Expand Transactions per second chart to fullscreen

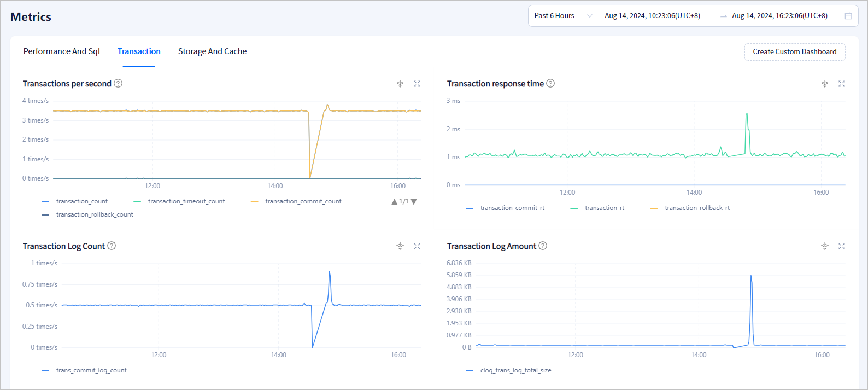(x=417, y=84)
